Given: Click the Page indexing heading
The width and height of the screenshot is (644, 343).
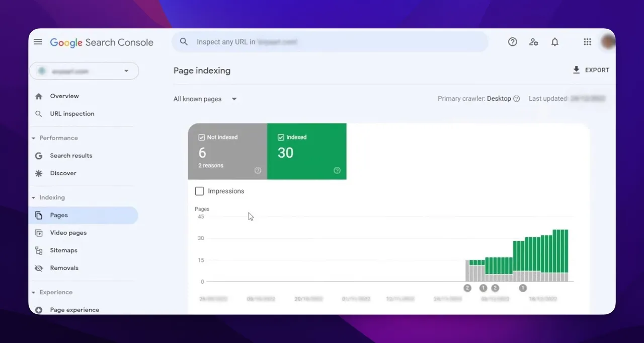Looking at the screenshot, I should [202, 71].
